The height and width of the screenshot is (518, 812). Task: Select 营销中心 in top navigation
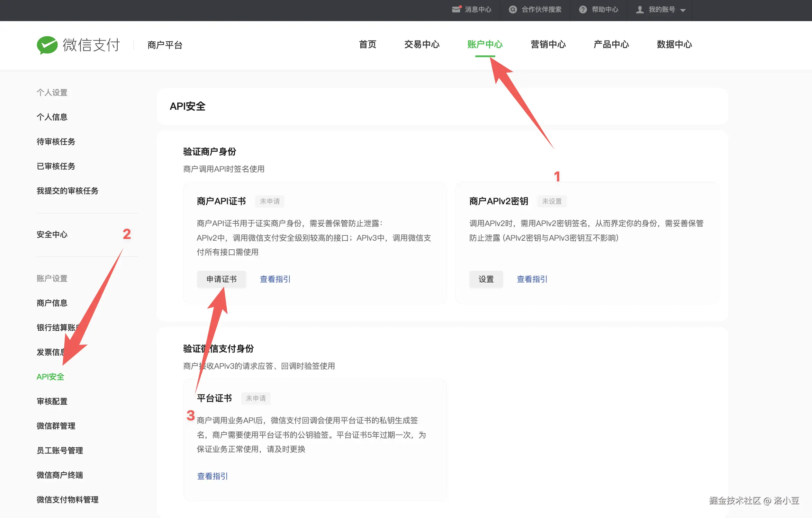click(548, 44)
